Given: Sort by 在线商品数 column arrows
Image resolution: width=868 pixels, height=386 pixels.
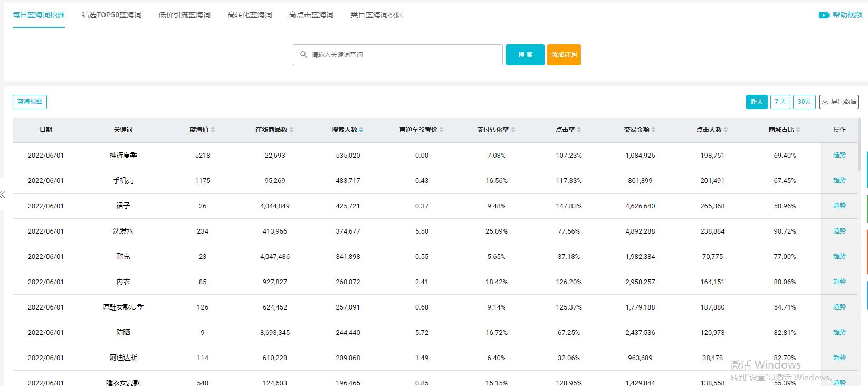Looking at the screenshot, I should click(291, 130).
